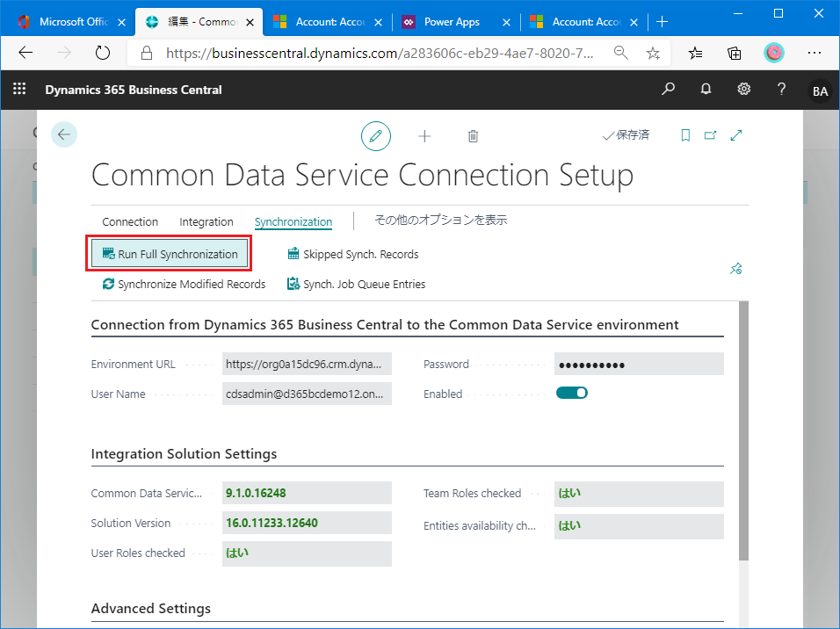
Task: Click Synchronize Modified Records
Action: 184,284
